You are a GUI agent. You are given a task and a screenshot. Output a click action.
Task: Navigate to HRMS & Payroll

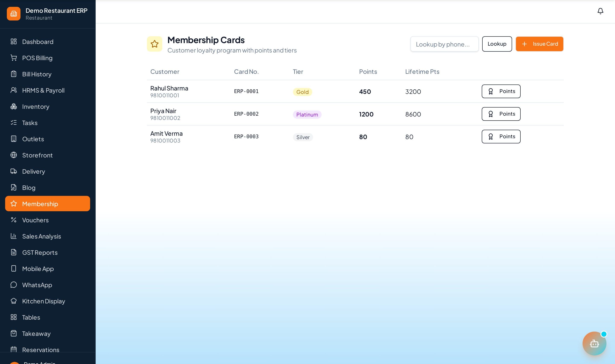48,90
